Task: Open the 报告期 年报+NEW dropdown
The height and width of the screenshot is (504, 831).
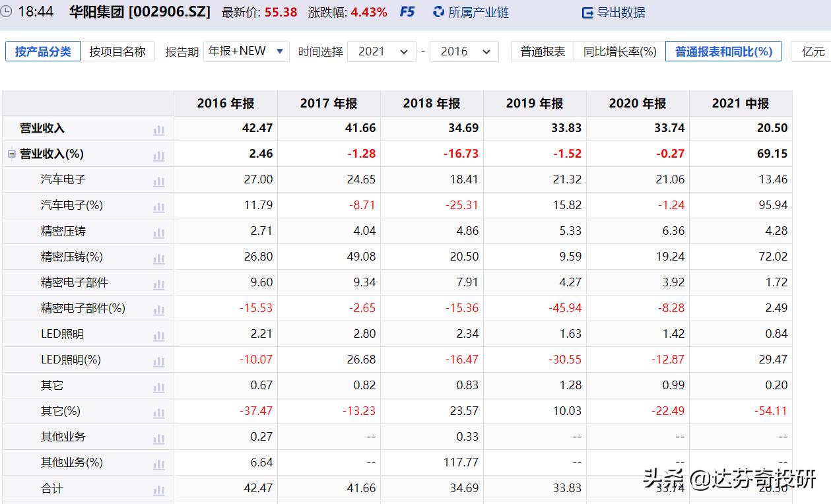Action: pyautogui.click(x=246, y=50)
